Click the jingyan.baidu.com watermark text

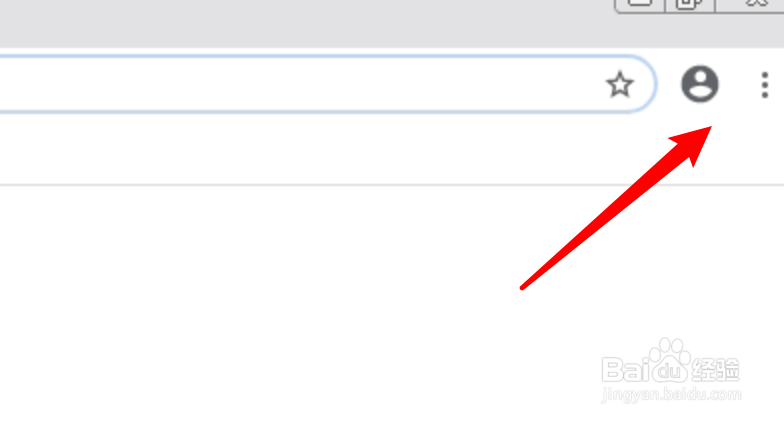pyautogui.click(x=671, y=394)
